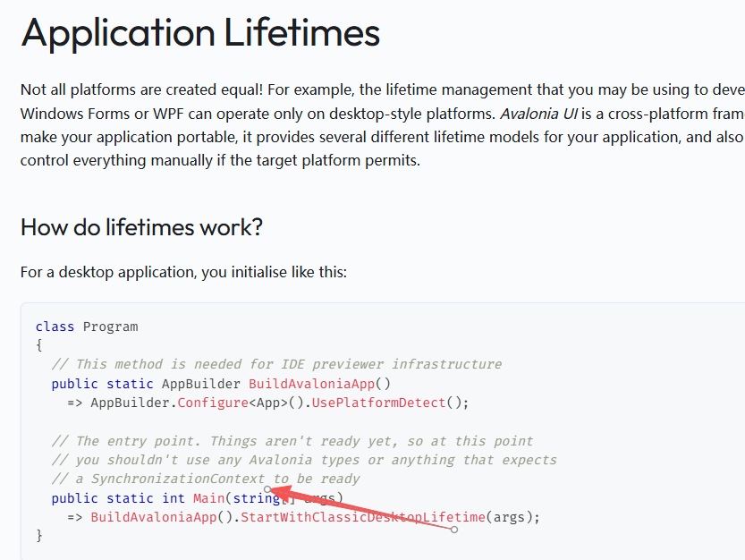Click the Configure method call in code
The width and height of the screenshot is (745, 560).
coord(213,403)
